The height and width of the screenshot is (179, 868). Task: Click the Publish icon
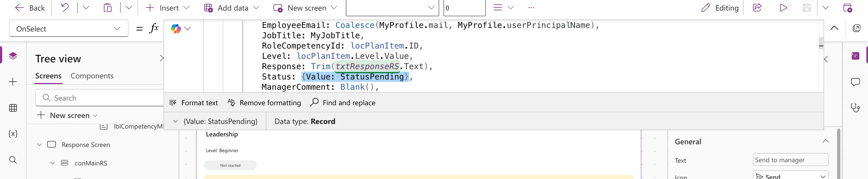pyautogui.click(x=848, y=8)
